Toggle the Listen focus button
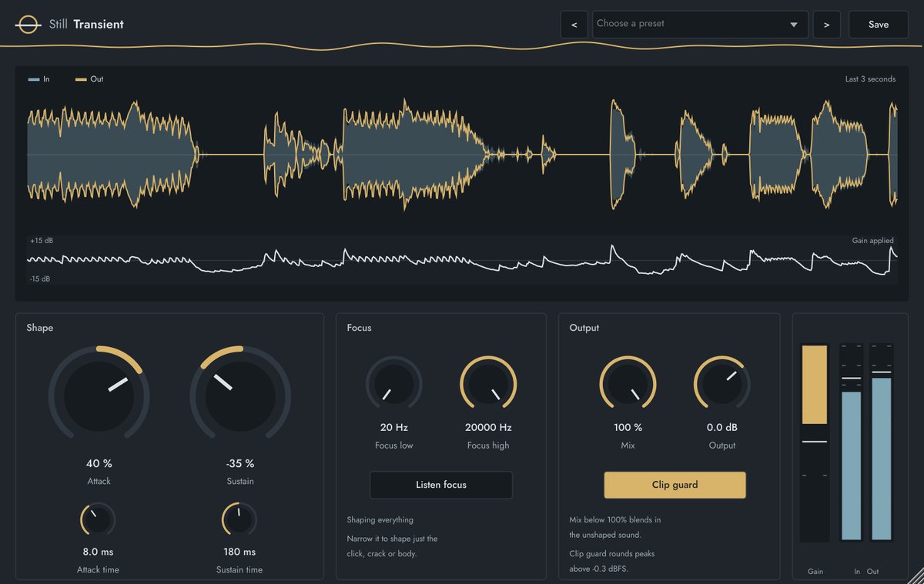Viewport: 924px width, 584px height. [441, 485]
